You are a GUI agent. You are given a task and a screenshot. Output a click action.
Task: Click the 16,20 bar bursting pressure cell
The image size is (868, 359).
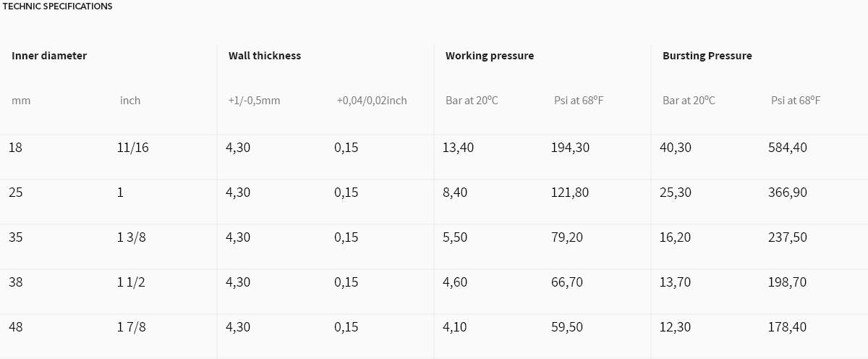tap(676, 237)
